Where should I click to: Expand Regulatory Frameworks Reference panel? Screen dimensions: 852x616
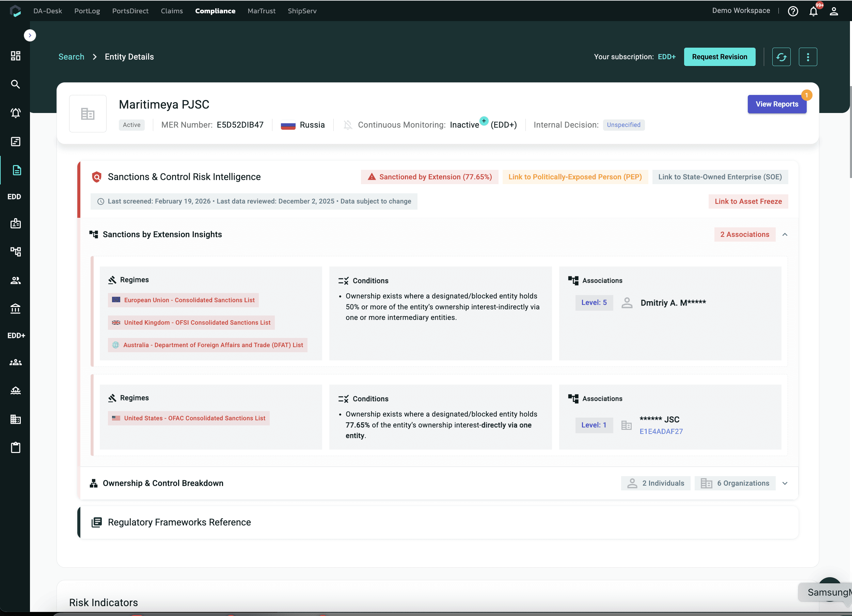179,522
